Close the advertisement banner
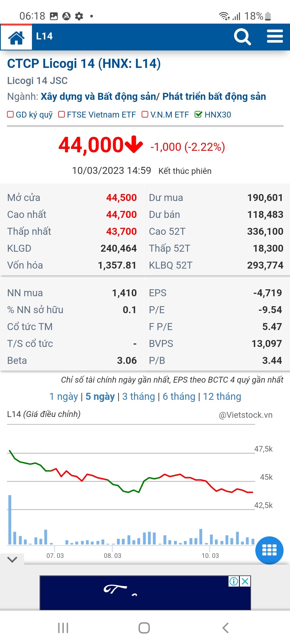 coord(245,581)
